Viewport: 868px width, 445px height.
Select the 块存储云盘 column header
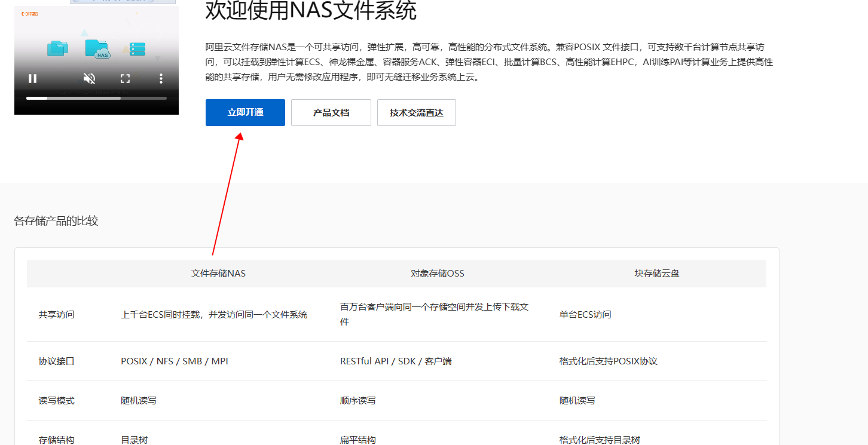[657, 274]
